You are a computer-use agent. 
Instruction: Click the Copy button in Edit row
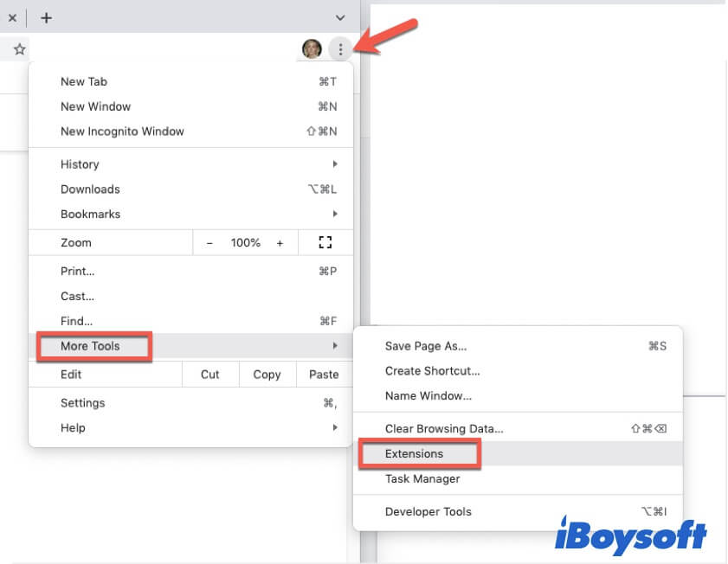(x=267, y=375)
